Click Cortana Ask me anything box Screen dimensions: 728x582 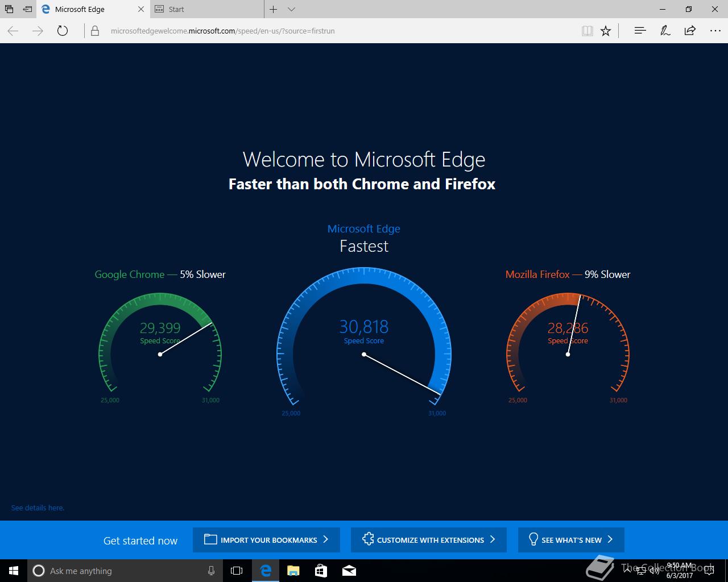point(124,571)
